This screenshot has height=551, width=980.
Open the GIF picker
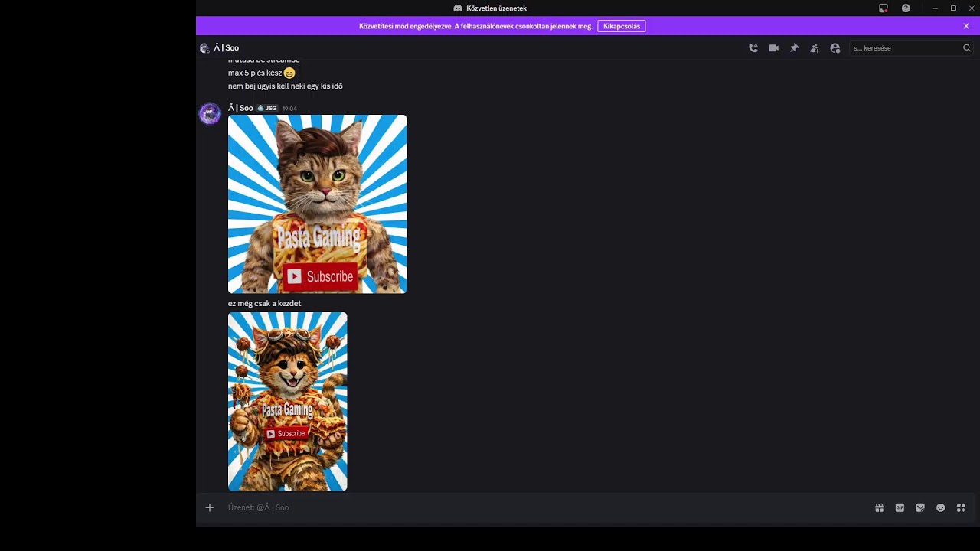[x=900, y=507]
